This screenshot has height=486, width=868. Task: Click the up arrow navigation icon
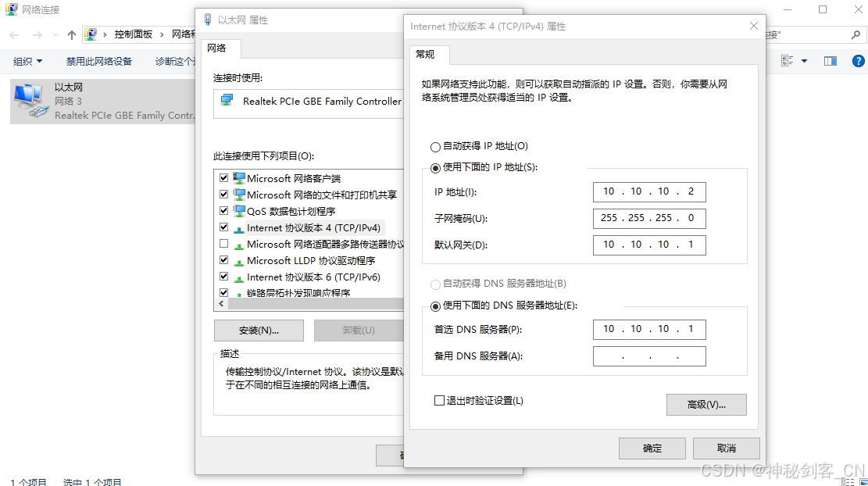coord(71,35)
